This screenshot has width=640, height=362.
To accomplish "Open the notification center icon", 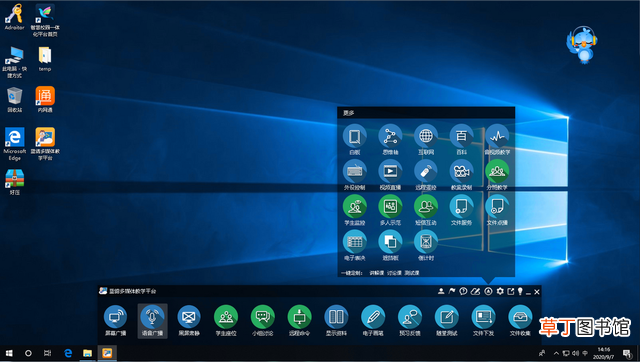I will point(627,353).
